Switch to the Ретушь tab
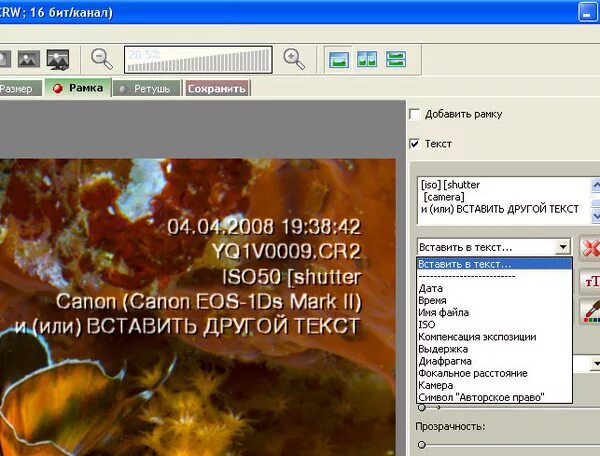Image resolution: width=600 pixels, height=456 pixels. click(x=147, y=89)
